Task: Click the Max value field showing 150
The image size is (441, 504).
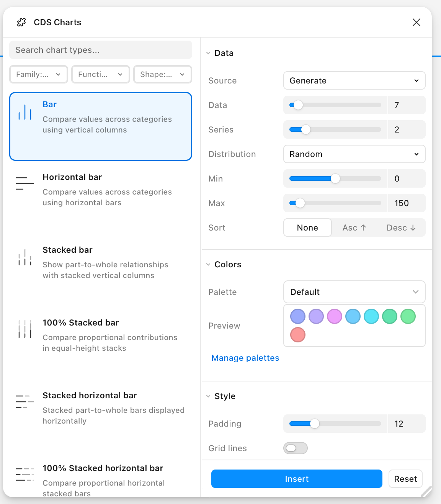Action: tap(407, 203)
